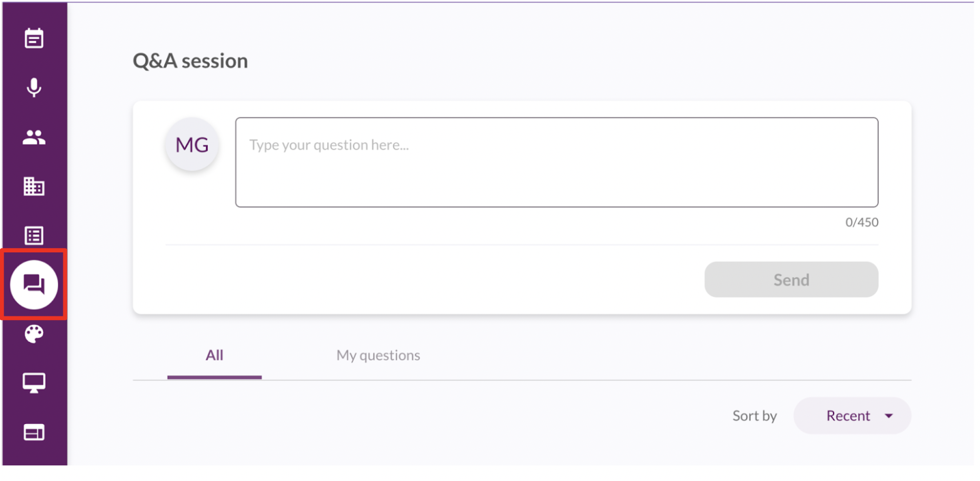Click the monitor screen icon
This screenshot has width=980, height=481.
(x=34, y=383)
